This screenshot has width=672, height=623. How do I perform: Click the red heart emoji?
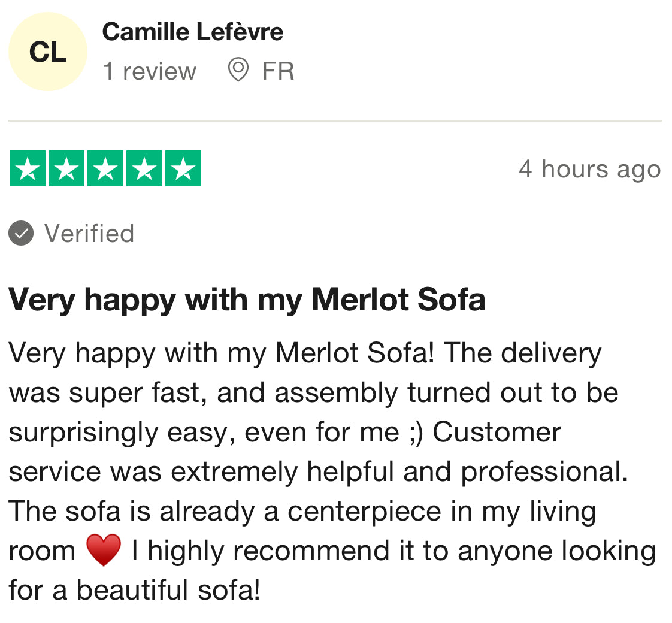[x=104, y=551]
